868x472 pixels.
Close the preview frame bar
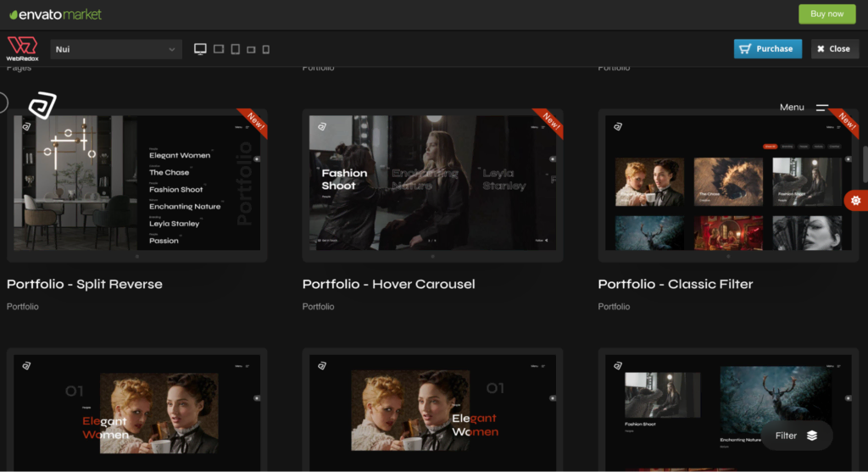point(834,49)
